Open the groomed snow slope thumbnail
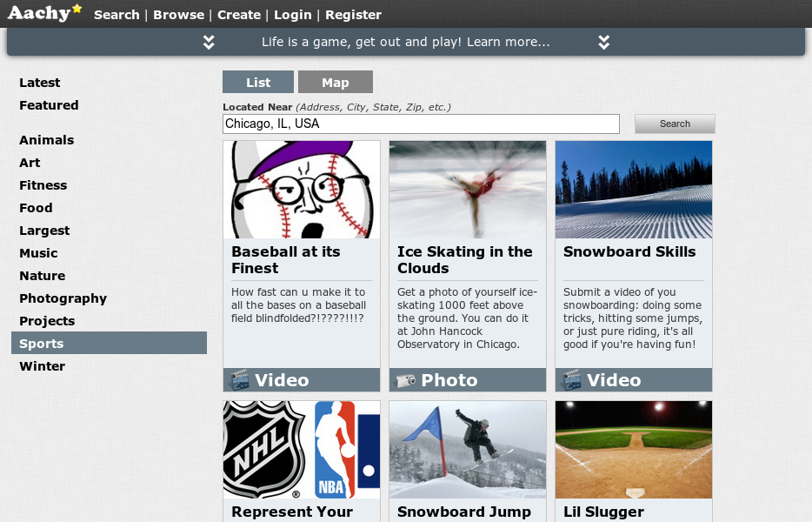Screen dimensions: 812x522 tap(634, 190)
